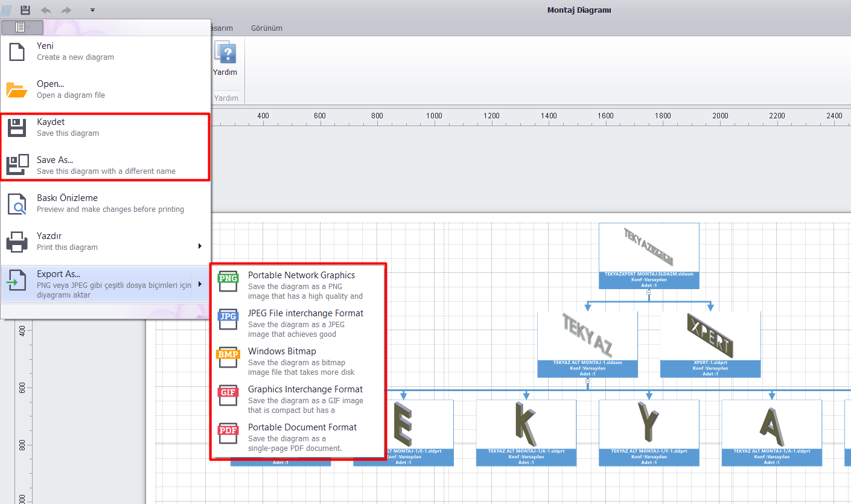
Task: Click the Yardım help button in ribbon
Action: pos(225,59)
